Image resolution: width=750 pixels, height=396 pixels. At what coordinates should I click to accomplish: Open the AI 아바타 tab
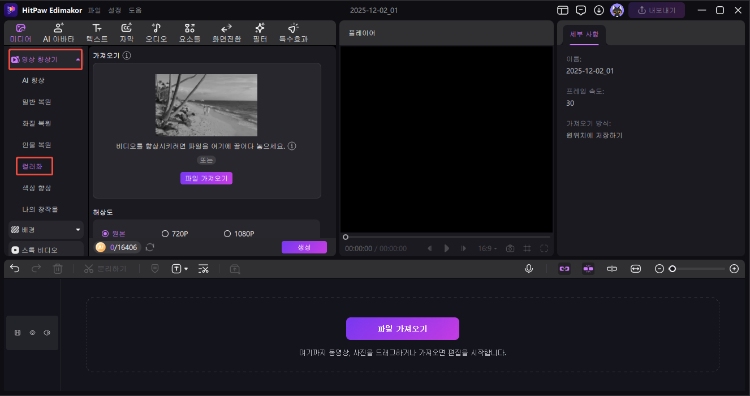(58, 33)
